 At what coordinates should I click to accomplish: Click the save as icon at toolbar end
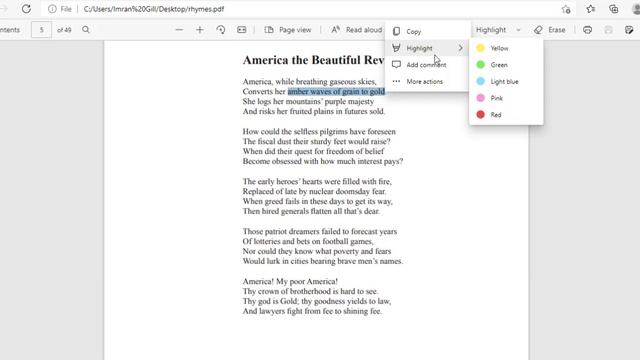tap(629, 30)
